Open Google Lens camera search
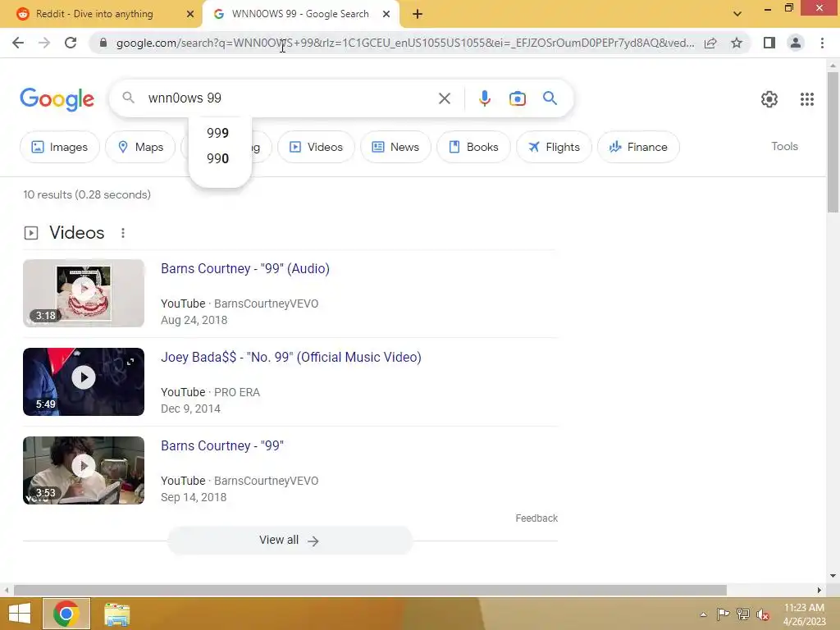The width and height of the screenshot is (840, 630). click(518, 98)
